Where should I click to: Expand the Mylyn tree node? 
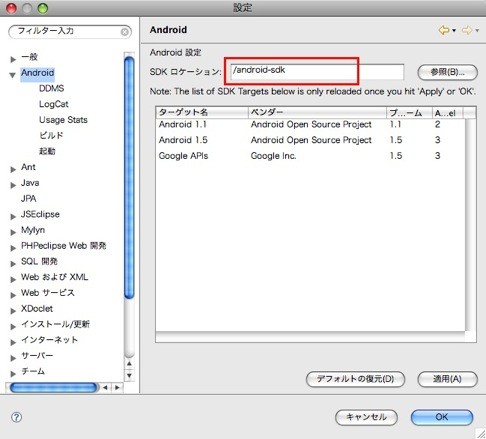point(13,232)
